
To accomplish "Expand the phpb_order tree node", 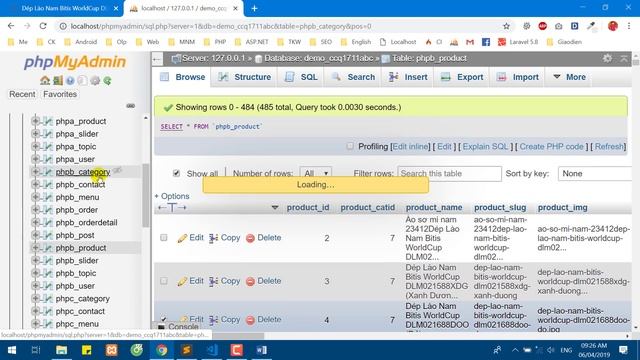I will click(35, 209).
